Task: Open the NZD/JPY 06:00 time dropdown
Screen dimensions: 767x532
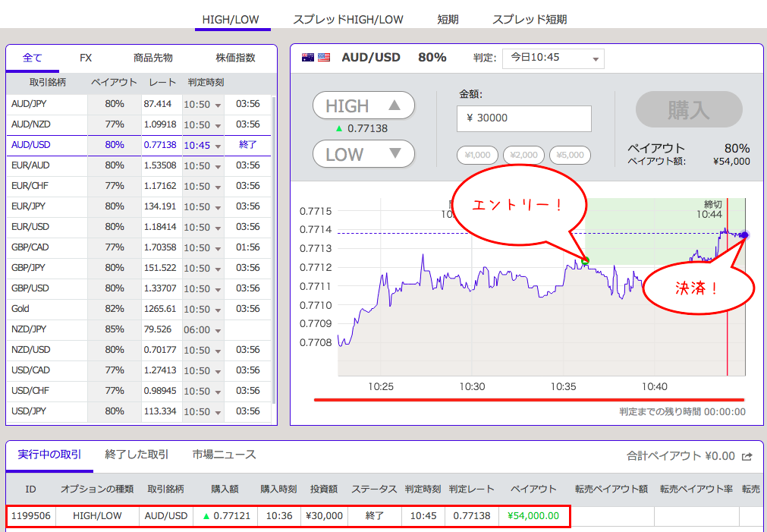Action: pyautogui.click(x=203, y=329)
